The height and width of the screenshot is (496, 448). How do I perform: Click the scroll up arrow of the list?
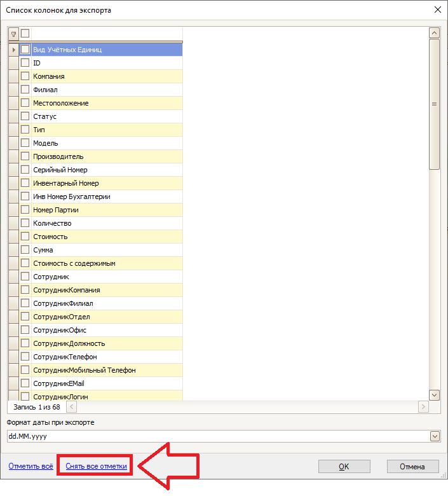tap(435, 33)
